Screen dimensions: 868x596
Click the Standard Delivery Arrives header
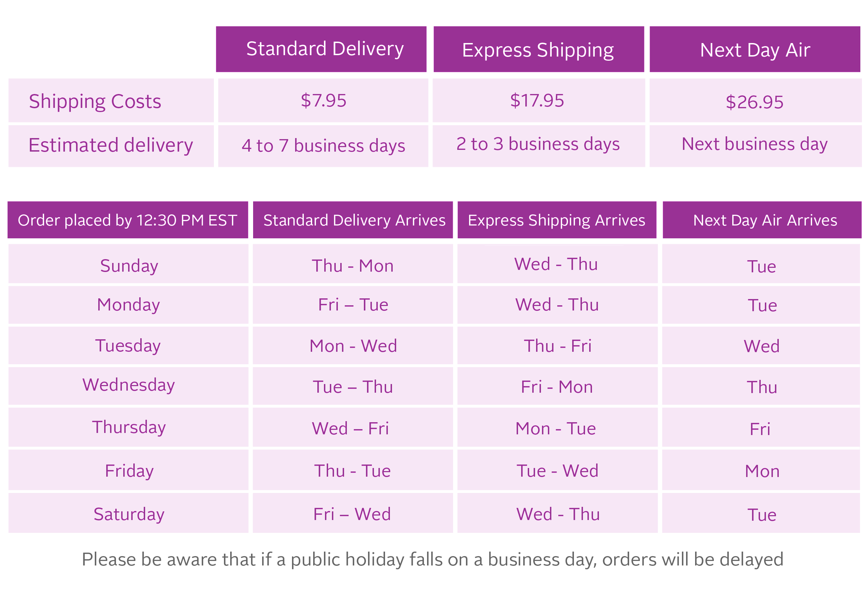(354, 220)
